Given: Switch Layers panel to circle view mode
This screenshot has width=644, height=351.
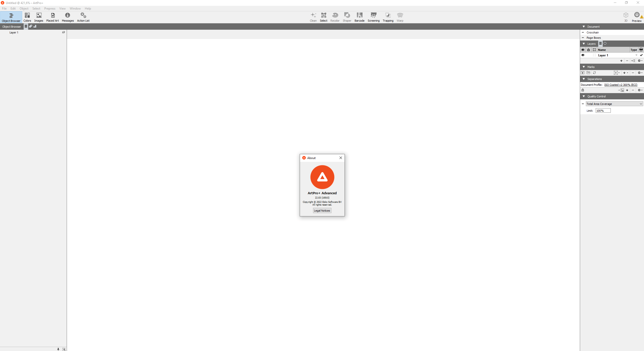Looking at the screenshot, I should coord(605,43).
